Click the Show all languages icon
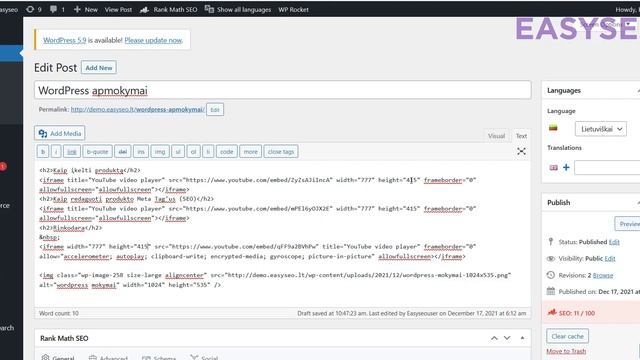Viewport: 640px width, 360px height. pyautogui.click(x=209, y=9)
